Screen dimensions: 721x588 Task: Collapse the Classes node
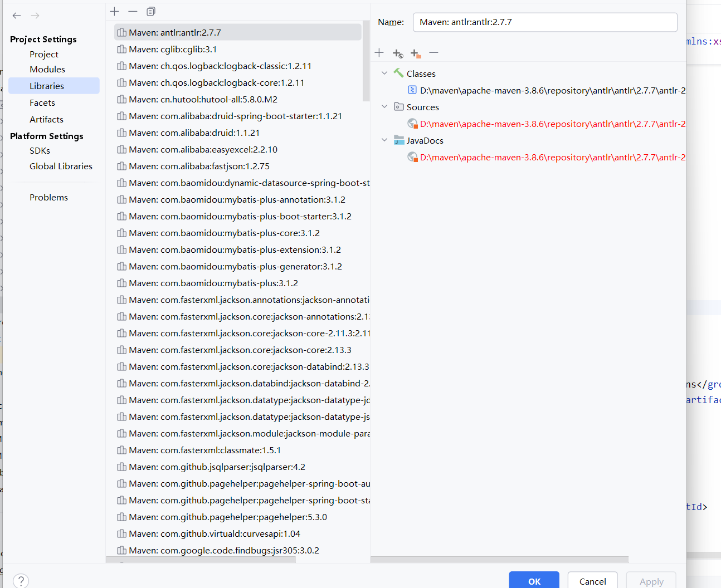click(384, 73)
